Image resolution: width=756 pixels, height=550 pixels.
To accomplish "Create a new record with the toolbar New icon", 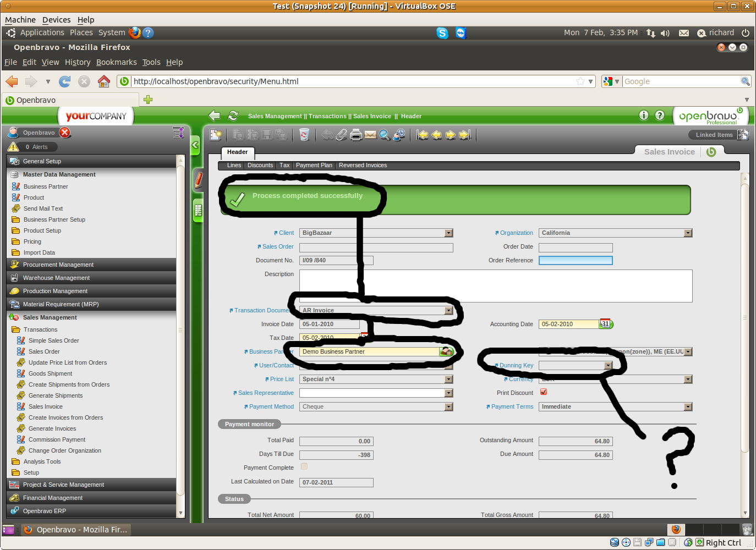I will point(216,135).
